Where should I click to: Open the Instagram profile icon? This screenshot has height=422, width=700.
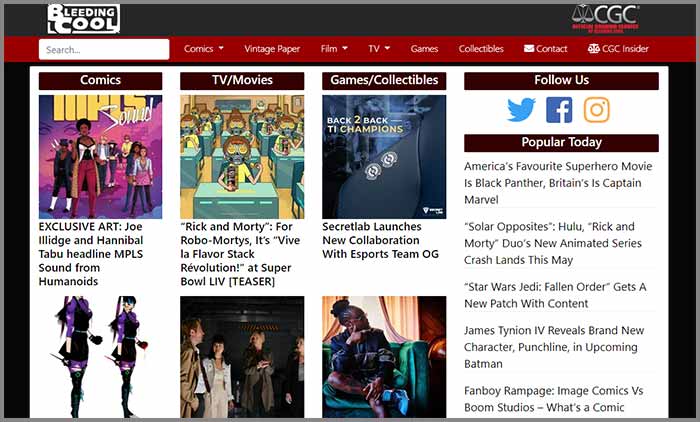(x=597, y=109)
